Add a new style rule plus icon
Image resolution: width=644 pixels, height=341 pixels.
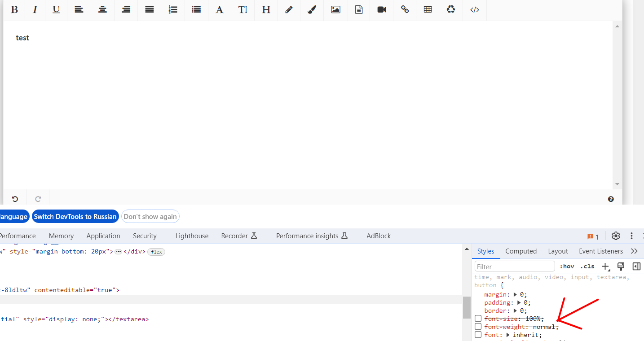(x=605, y=267)
